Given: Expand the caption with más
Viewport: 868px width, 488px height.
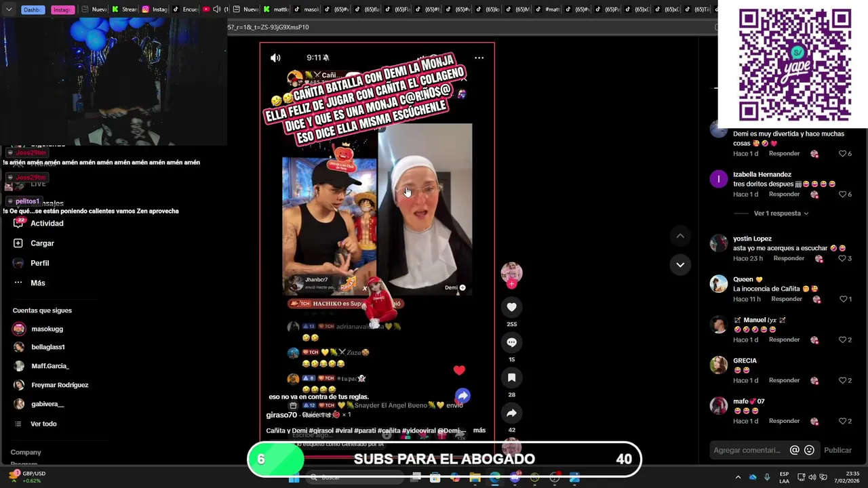Looking at the screenshot, I should click(x=479, y=430).
